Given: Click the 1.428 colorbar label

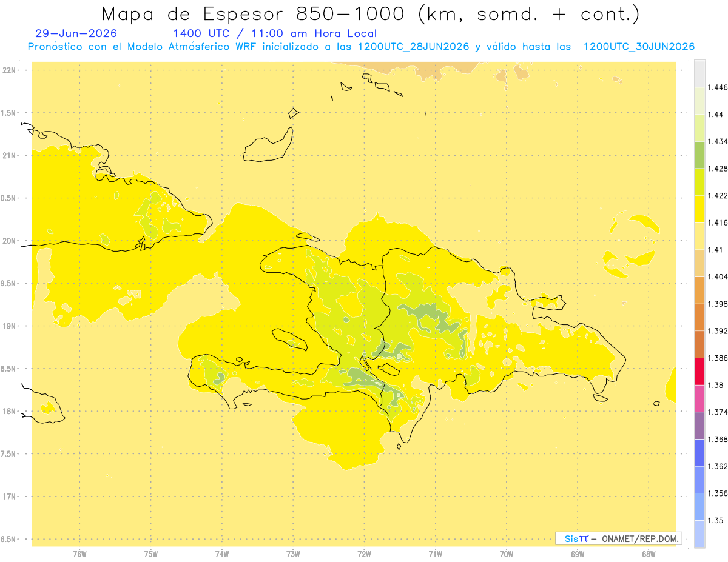Looking at the screenshot, I should [717, 169].
